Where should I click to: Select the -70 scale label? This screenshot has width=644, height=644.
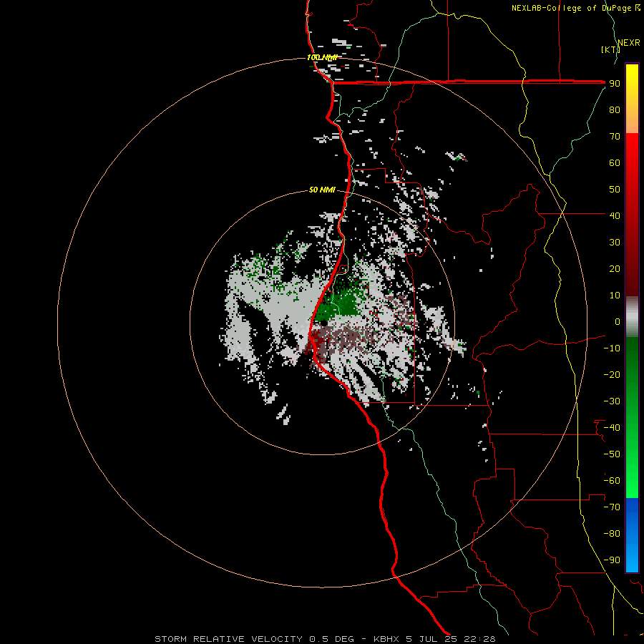point(612,507)
